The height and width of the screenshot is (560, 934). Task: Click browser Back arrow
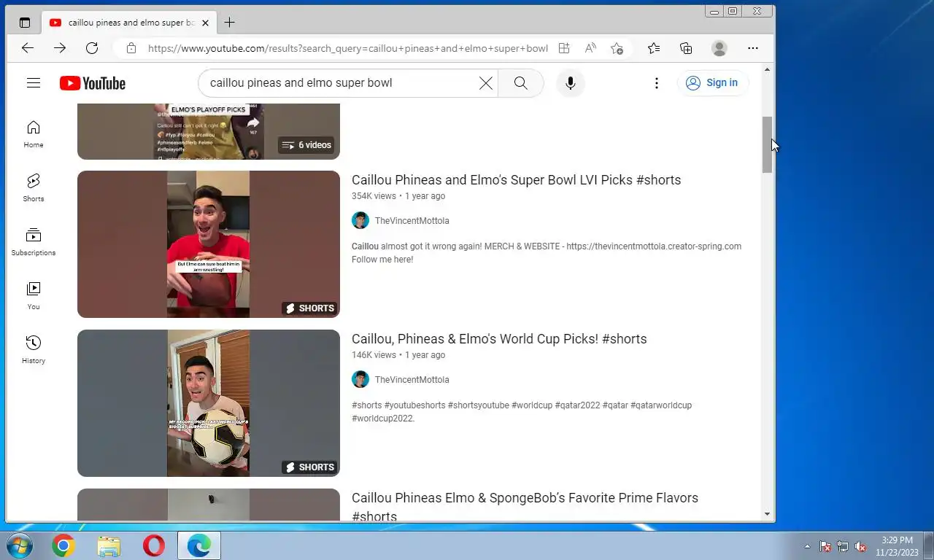(28, 48)
